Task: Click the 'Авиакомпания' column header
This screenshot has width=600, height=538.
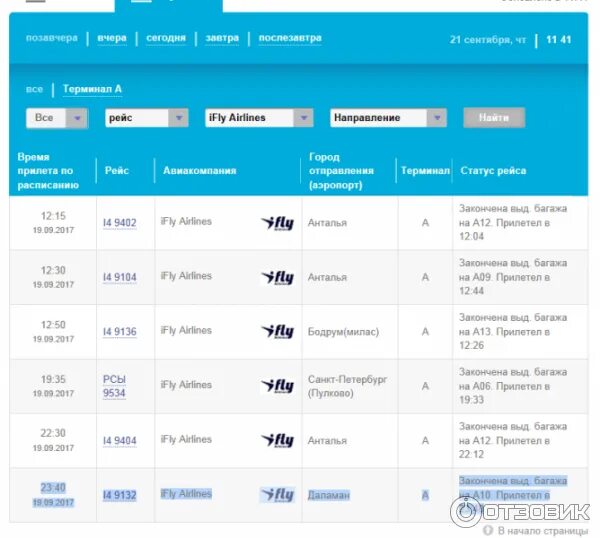Action: [200, 171]
